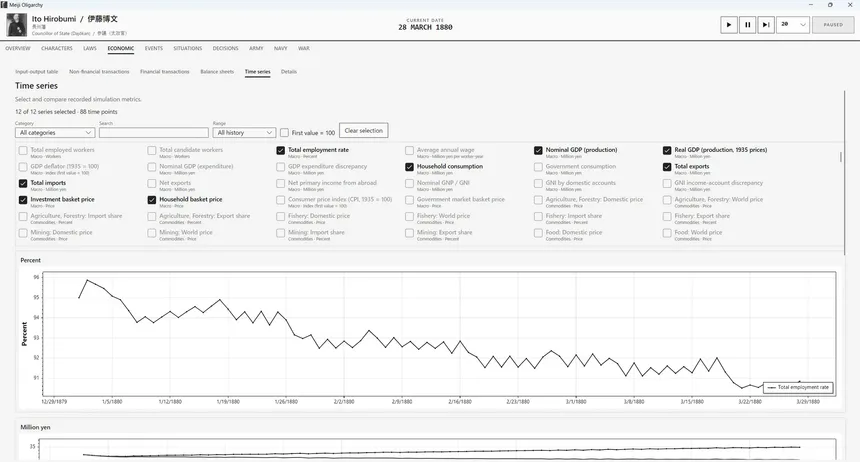Viewport: 860px width, 462px height.
Task: Click the pause simulation button
Action: tap(747, 25)
